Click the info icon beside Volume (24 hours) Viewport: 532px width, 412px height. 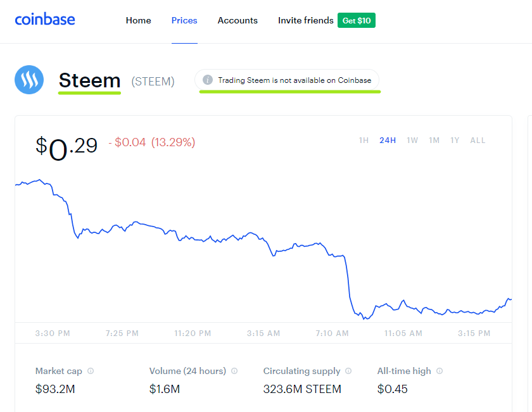[x=234, y=371]
